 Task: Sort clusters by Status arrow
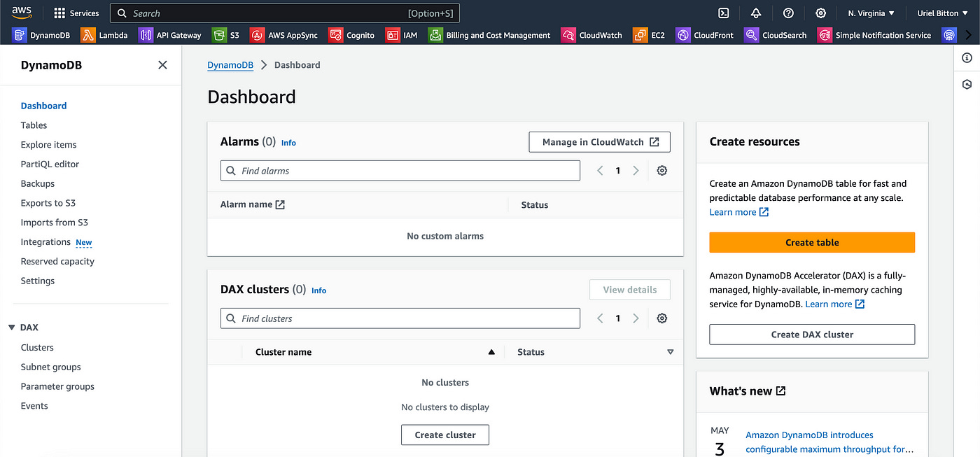[671, 352]
